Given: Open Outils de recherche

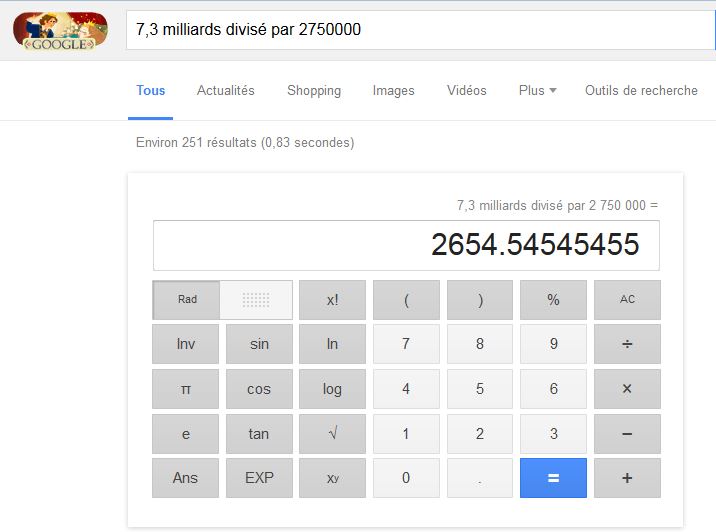Looking at the screenshot, I should pyautogui.click(x=641, y=90).
